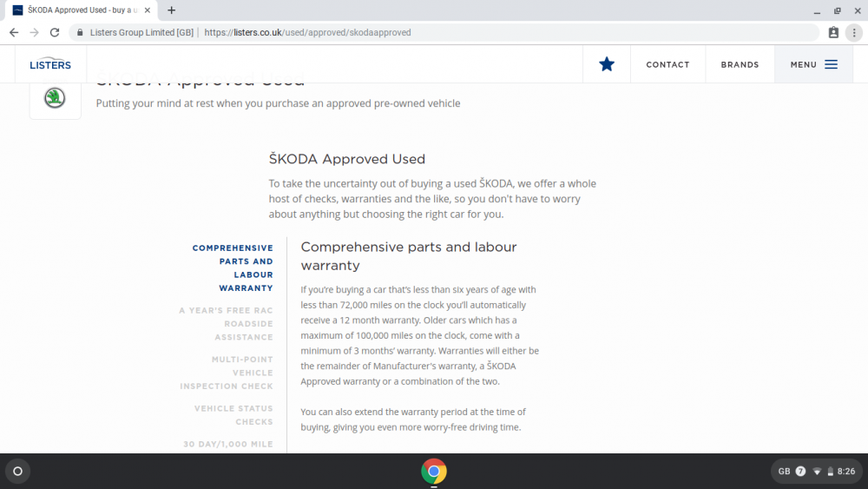The image size is (868, 489).
Task: Go forward with browser forward arrow
Action: 35,33
